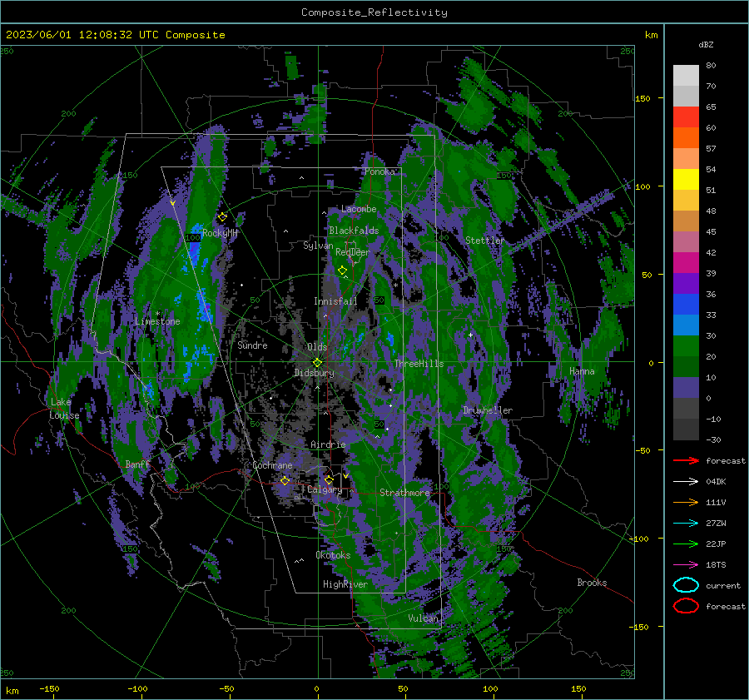Click the white asterisk marker above Limestone
Viewport: 749px width, 700px height.
tap(158, 314)
